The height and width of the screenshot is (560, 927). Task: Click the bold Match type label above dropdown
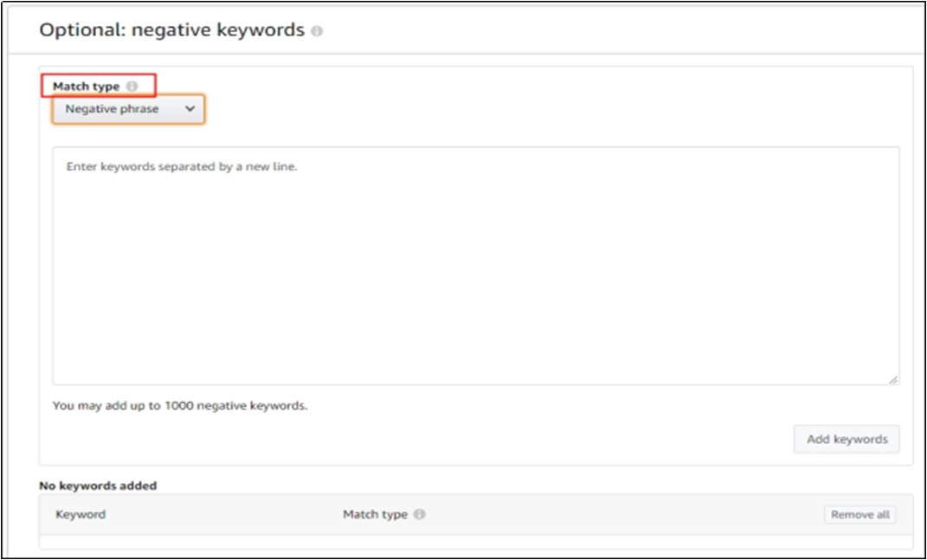[x=86, y=87]
